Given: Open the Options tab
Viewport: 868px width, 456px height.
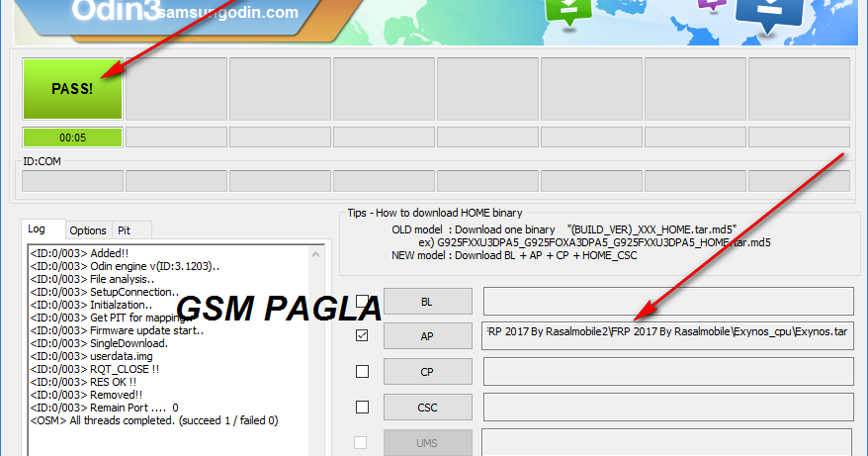Looking at the screenshot, I should click(x=88, y=230).
